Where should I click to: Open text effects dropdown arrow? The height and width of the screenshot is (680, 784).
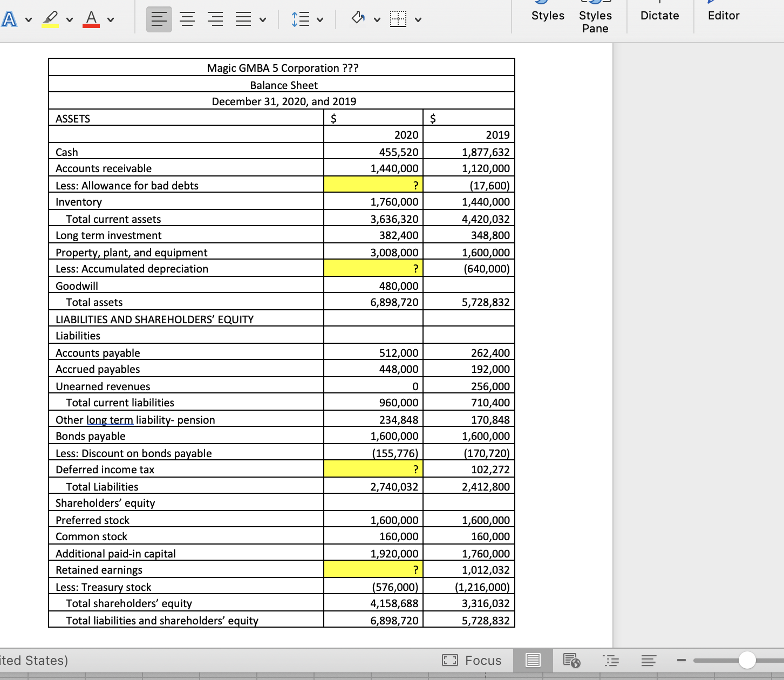[x=28, y=21]
